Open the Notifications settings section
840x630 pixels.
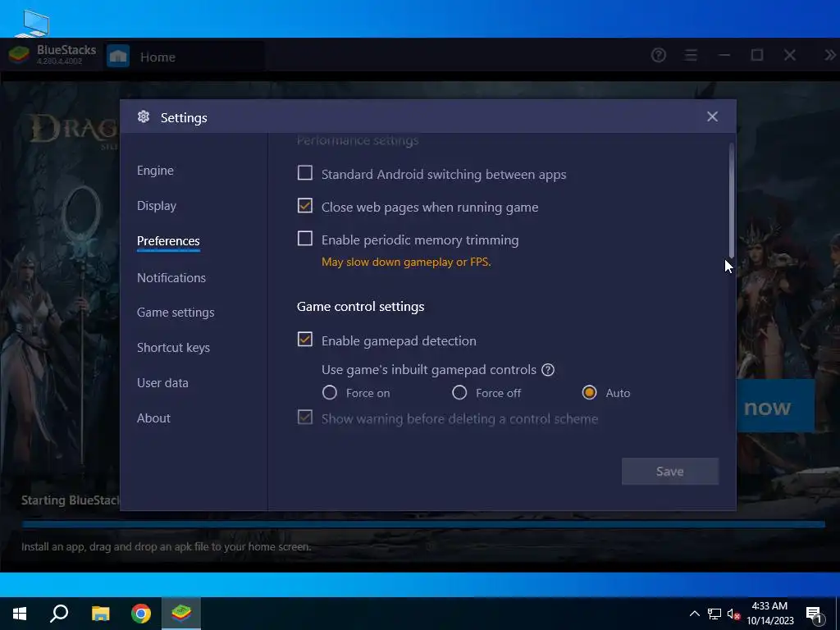171,277
